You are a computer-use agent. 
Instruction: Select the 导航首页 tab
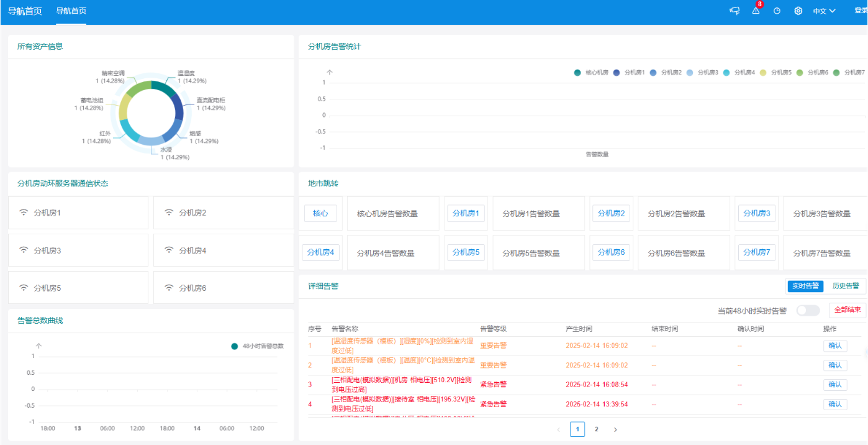click(x=71, y=11)
